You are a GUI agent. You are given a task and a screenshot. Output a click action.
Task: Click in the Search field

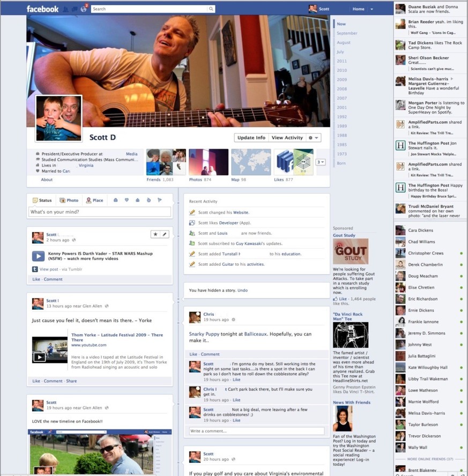[150, 9]
